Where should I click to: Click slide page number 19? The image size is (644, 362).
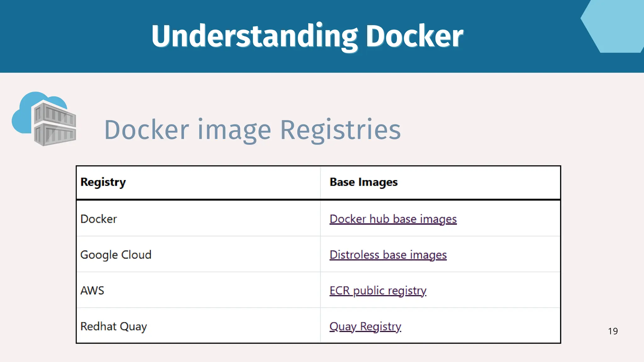coord(613,331)
